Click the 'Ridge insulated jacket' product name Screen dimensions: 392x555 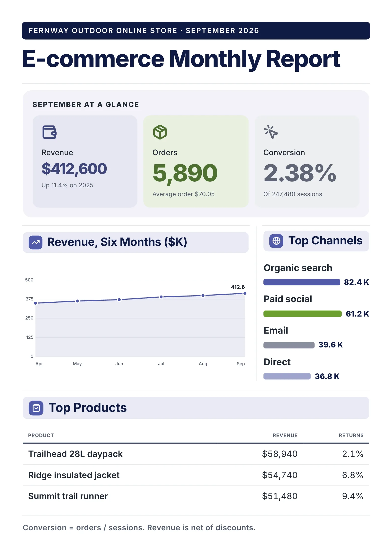[74, 475]
